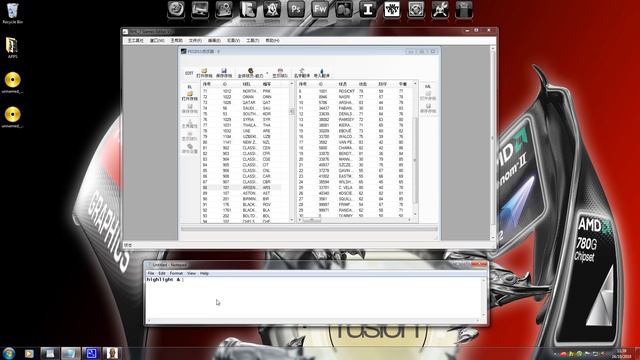Viewport: 640px width, 360px height.
Task: Click the scroll-up arrow of team list
Action: pyautogui.click(x=292, y=83)
